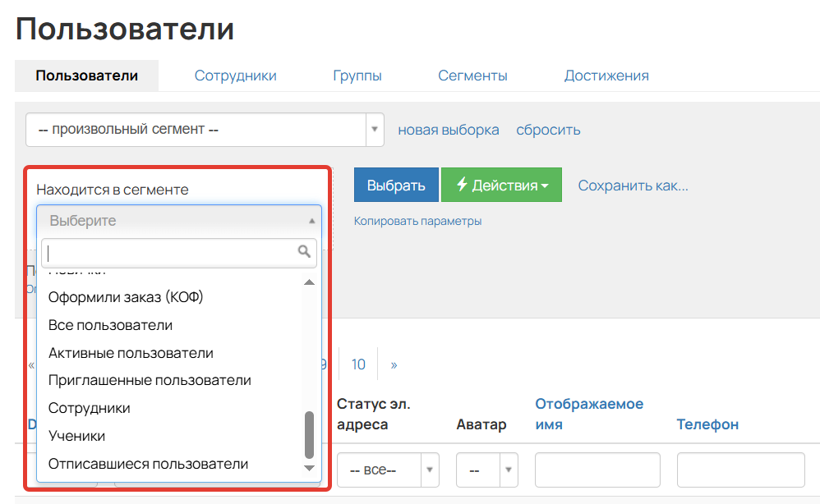Open the Действия dropdown menu
The image size is (820, 504).
point(502,185)
